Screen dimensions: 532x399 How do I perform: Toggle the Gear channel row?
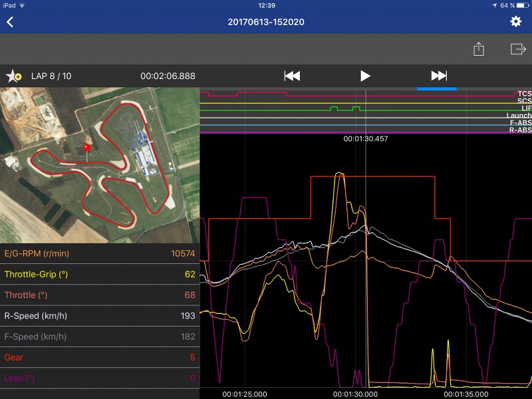tap(100, 357)
